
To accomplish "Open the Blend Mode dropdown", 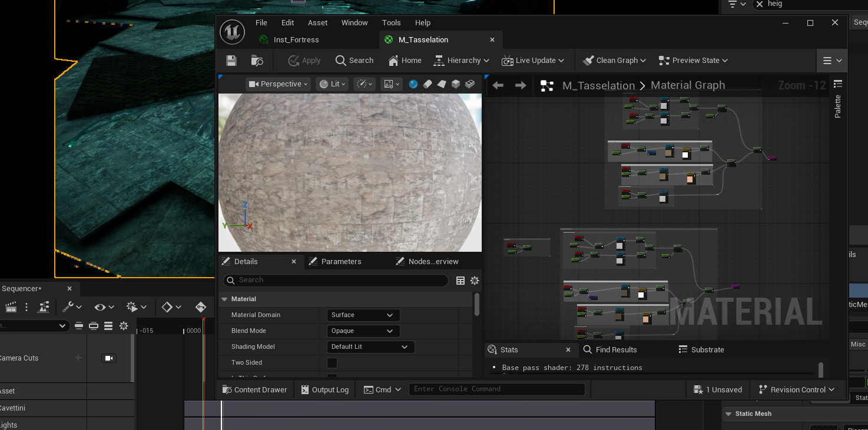I will click(x=363, y=331).
